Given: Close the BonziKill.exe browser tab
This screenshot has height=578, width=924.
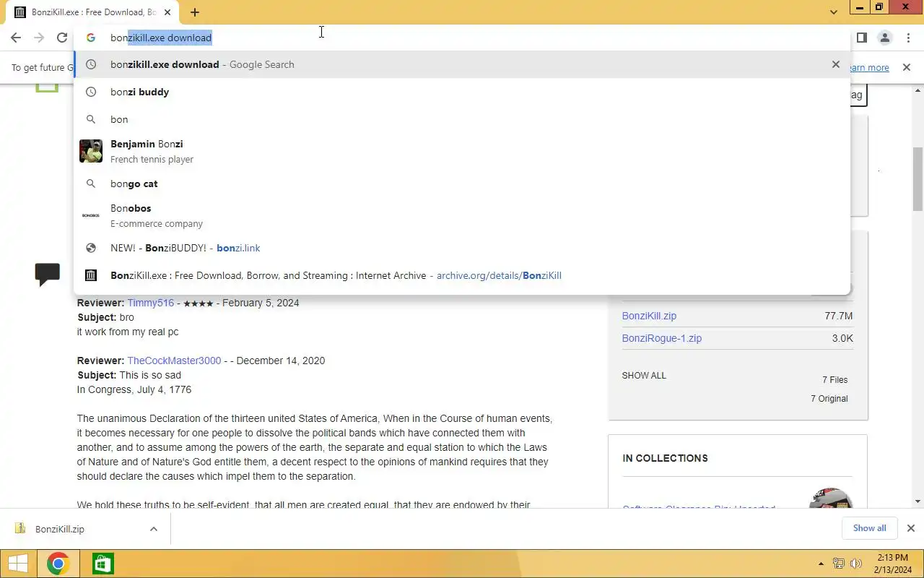Looking at the screenshot, I should click(167, 12).
